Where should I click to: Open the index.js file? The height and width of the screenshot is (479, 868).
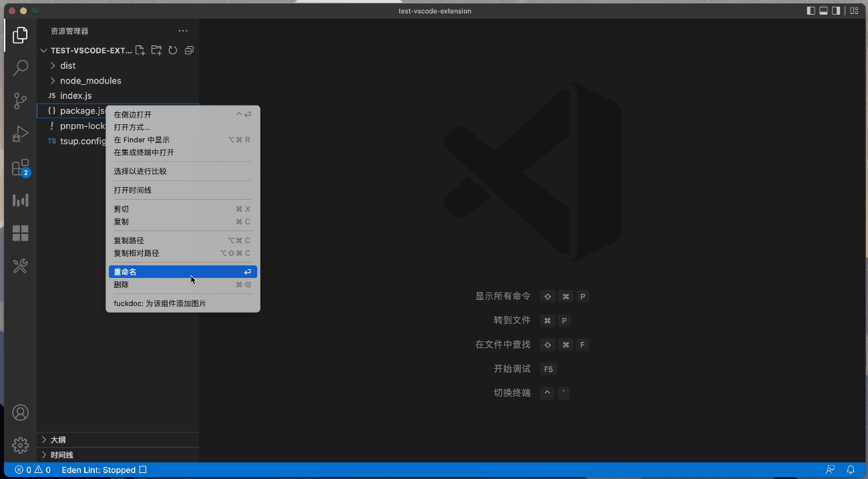coord(118,96)
